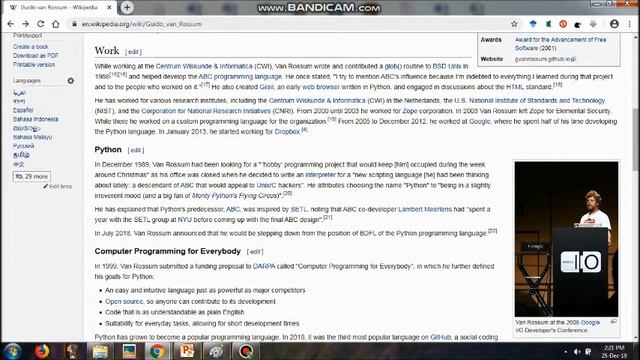Open the paint palette app in taskbar
Image resolution: width=640 pixels, height=360 pixels.
point(216,351)
